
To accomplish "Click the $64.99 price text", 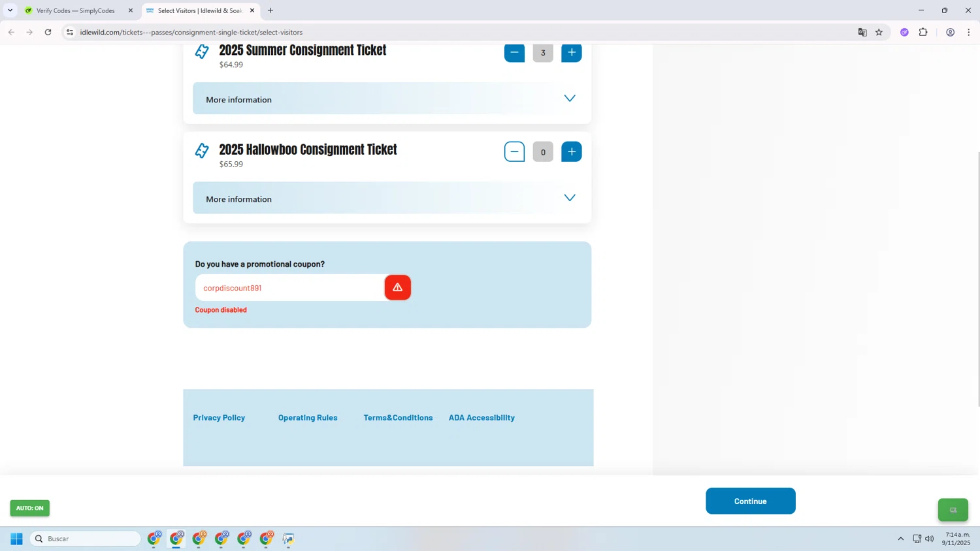I will 231,65.
